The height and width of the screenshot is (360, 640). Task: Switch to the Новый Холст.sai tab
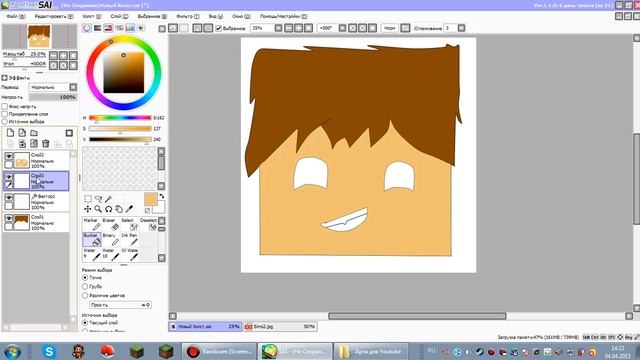205,327
